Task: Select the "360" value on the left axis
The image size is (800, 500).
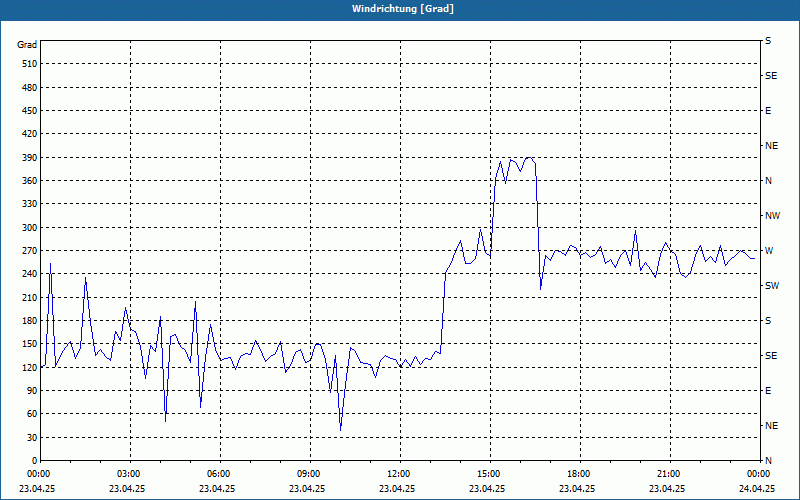Action: [x=30, y=181]
